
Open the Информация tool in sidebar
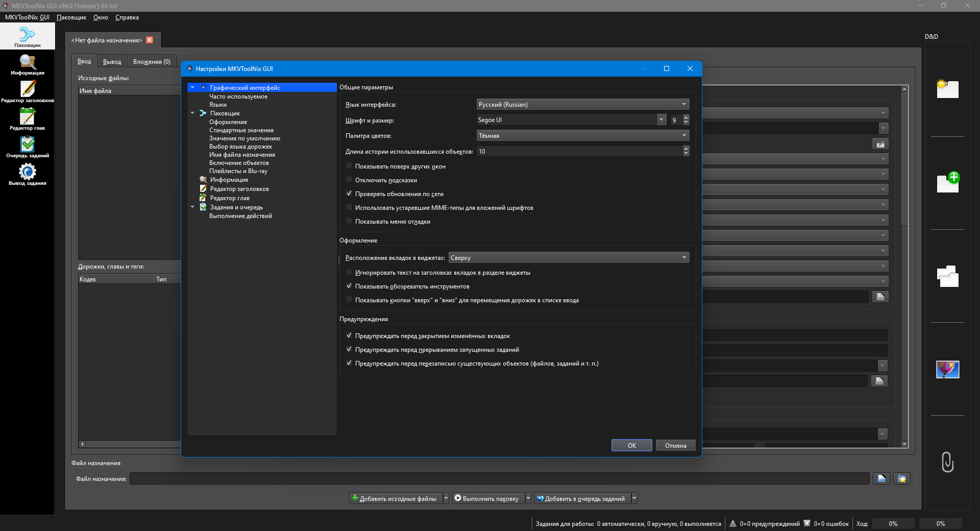tap(28, 65)
